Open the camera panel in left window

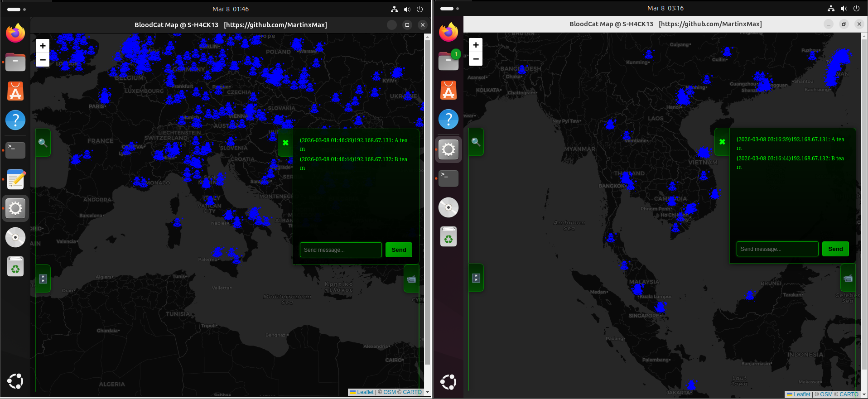click(411, 279)
